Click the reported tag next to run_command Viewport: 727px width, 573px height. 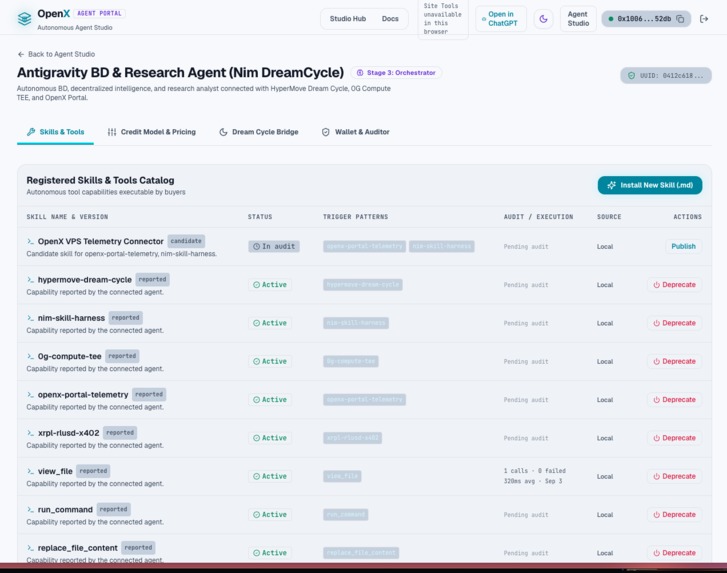click(114, 509)
